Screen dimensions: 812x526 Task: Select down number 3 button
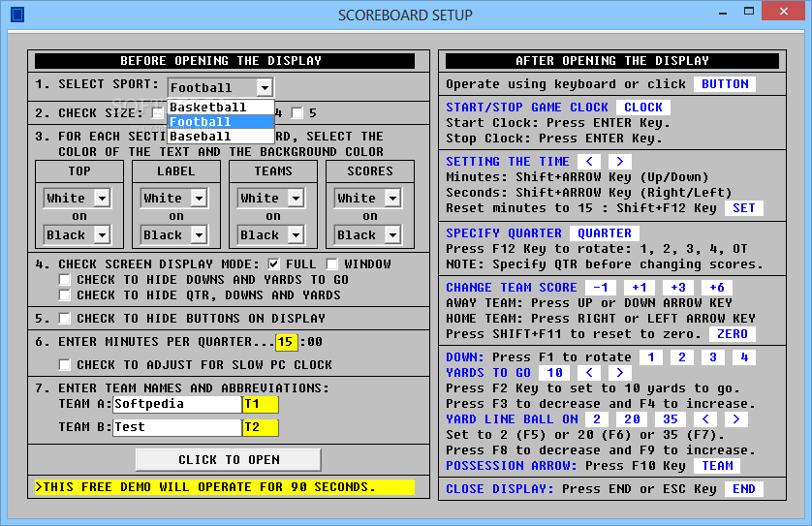click(713, 357)
